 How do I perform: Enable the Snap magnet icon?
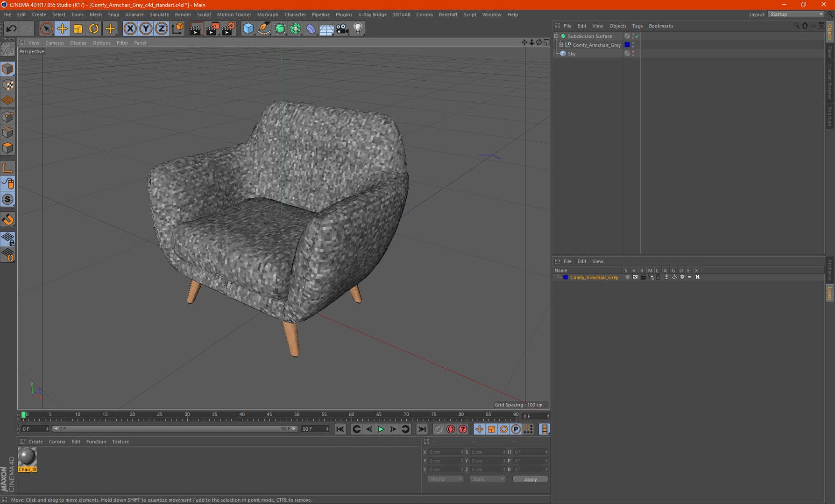point(7,220)
